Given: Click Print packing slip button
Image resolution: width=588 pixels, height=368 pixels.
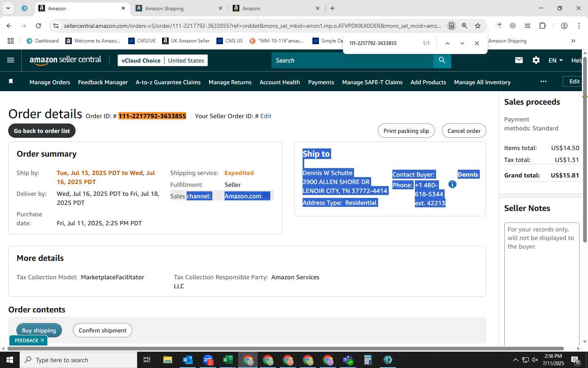Looking at the screenshot, I should [406, 131].
